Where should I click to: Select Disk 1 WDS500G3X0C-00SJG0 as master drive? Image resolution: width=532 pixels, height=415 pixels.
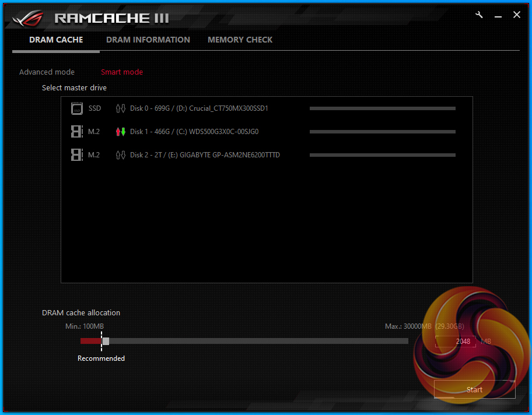tap(194, 132)
